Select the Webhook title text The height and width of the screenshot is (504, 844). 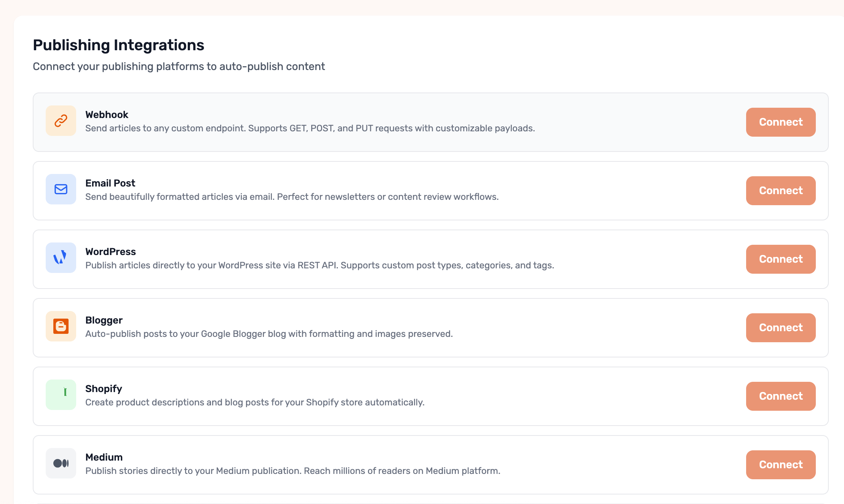pos(107,115)
